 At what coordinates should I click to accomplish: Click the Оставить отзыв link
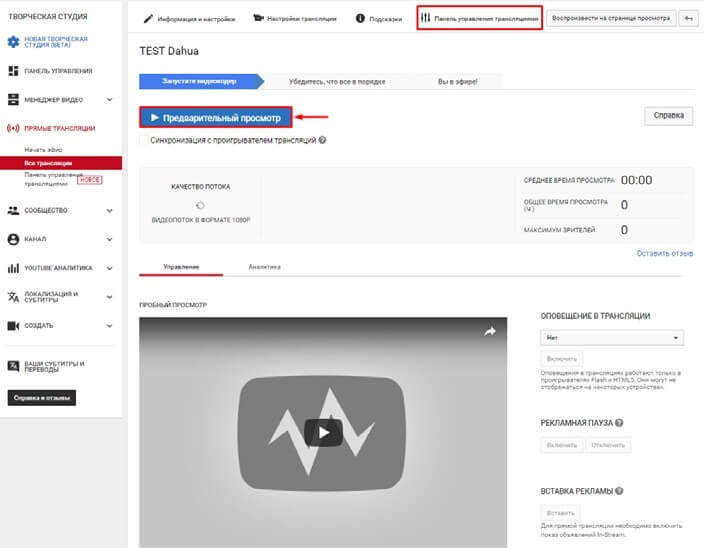pyautogui.click(x=664, y=254)
